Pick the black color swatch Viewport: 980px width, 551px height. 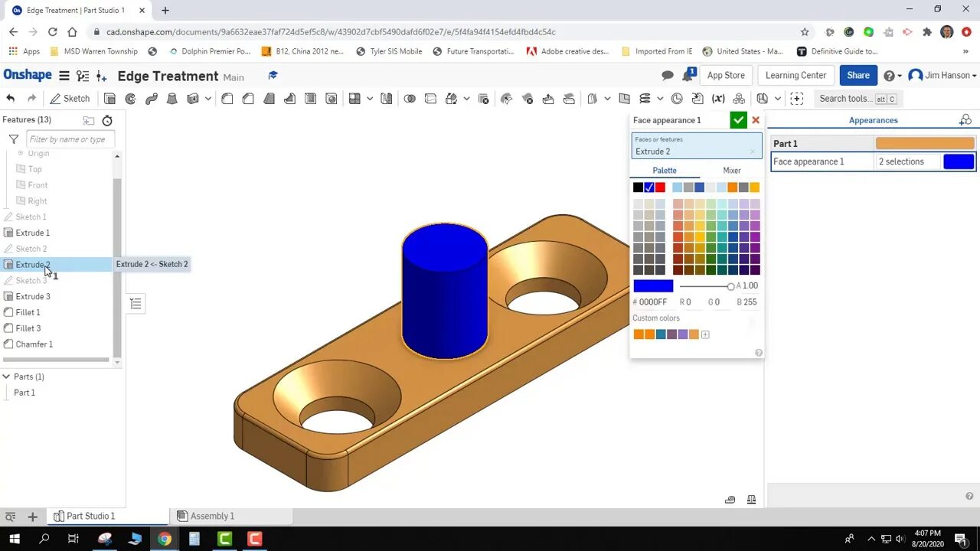(x=638, y=187)
